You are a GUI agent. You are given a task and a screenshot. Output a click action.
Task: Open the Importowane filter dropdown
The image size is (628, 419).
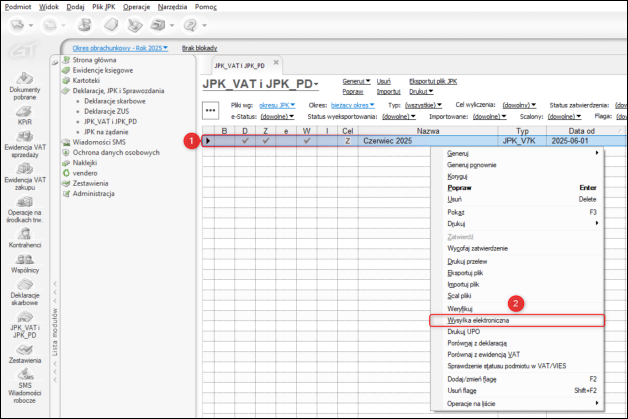489,117
